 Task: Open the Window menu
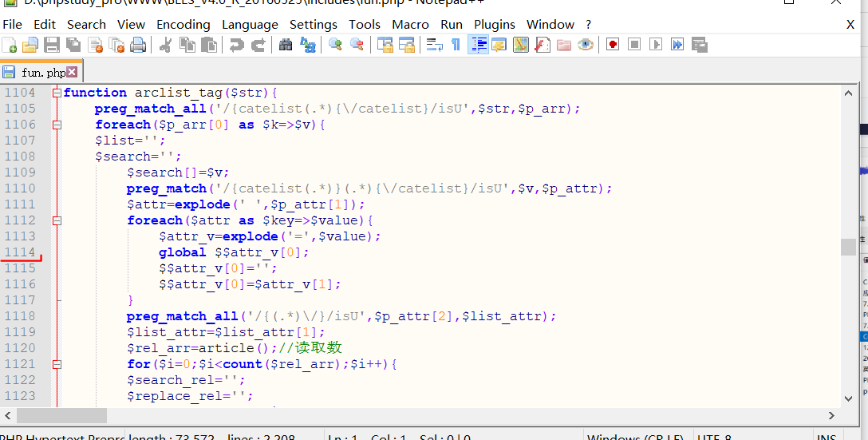(x=550, y=25)
